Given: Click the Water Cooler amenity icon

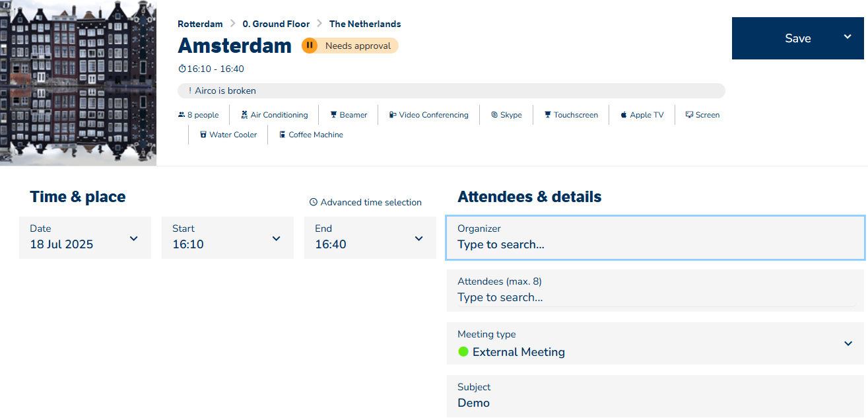Looking at the screenshot, I should [x=203, y=135].
